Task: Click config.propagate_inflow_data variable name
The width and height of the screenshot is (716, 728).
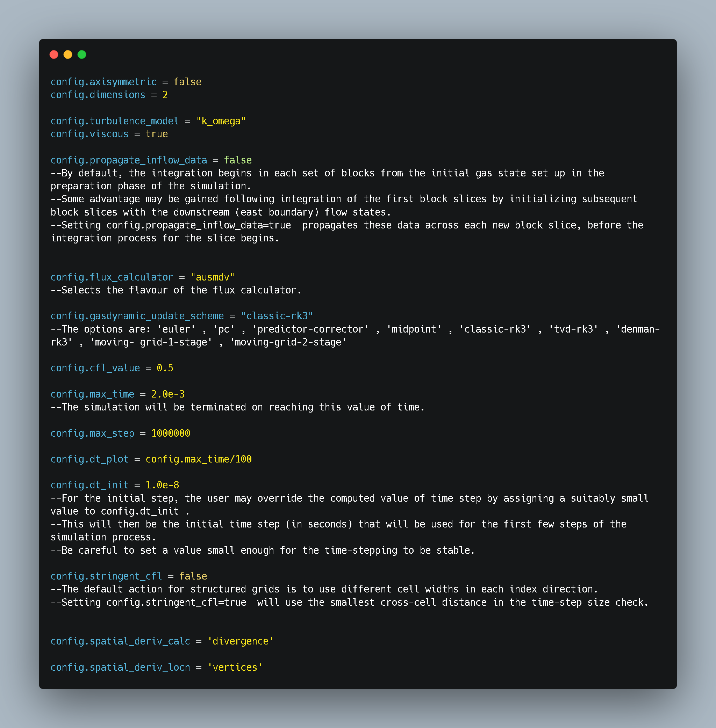Action: 129,160
